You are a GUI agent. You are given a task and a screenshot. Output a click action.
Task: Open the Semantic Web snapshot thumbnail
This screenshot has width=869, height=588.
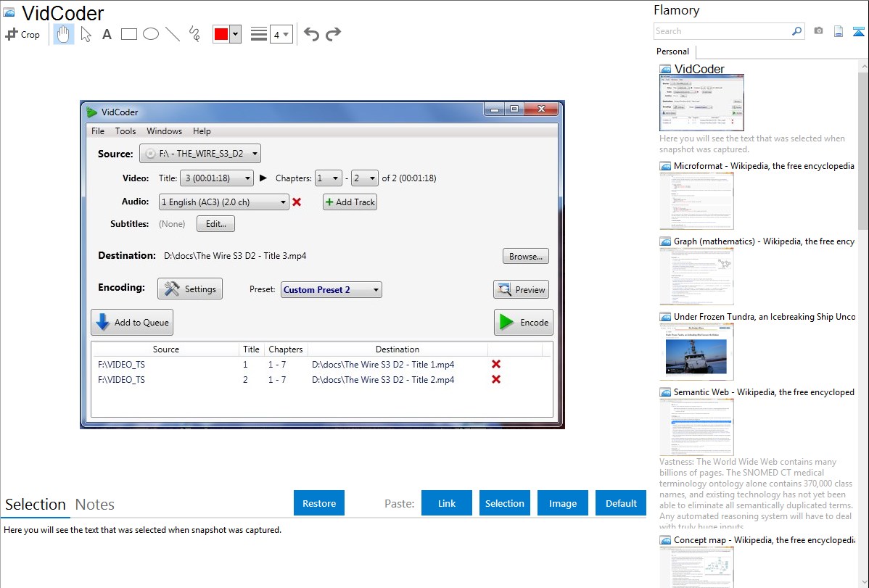click(696, 427)
